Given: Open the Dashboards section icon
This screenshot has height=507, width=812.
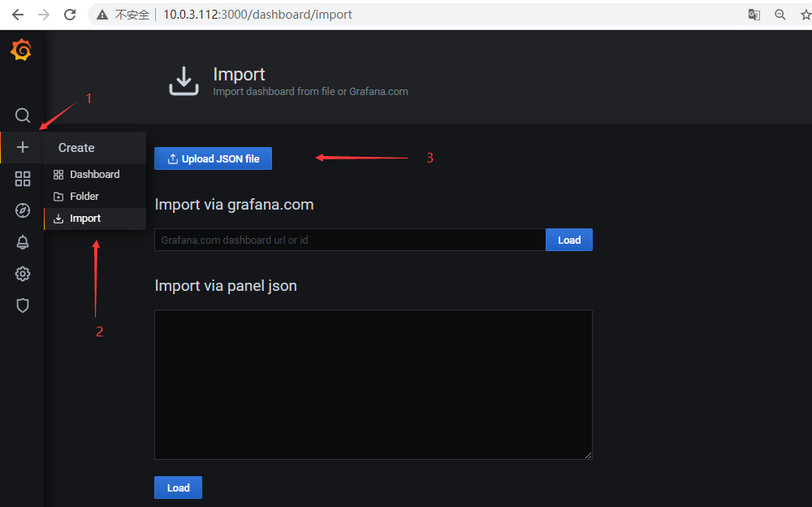Looking at the screenshot, I should point(22,179).
